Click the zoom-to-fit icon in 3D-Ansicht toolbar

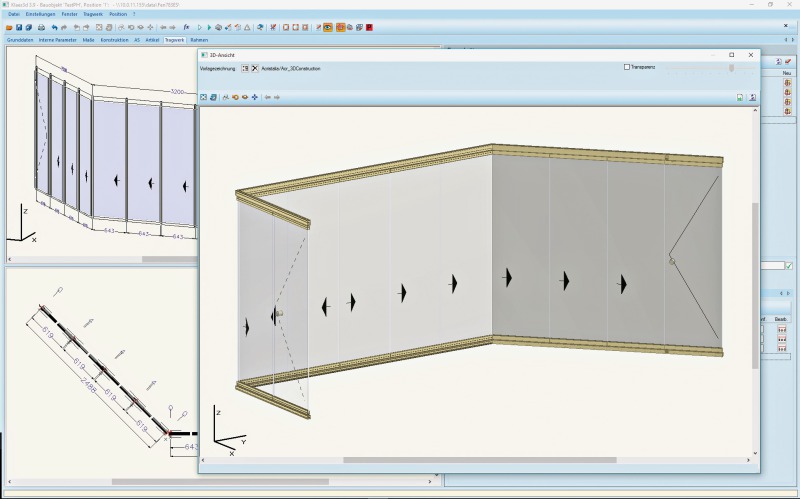click(x=204, y=97)
